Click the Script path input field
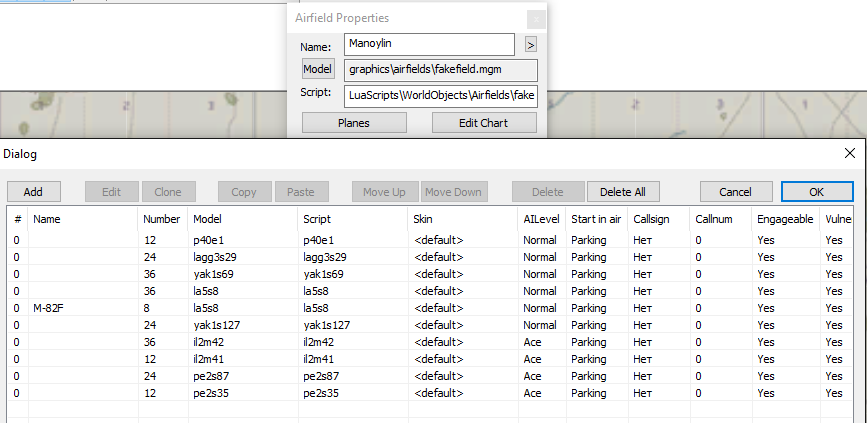 coord(441,95)
